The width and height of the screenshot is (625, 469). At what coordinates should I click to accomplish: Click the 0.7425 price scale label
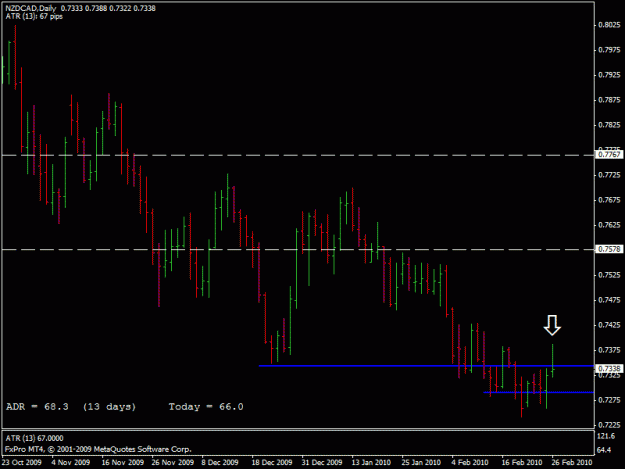click(x=609, y=325)
